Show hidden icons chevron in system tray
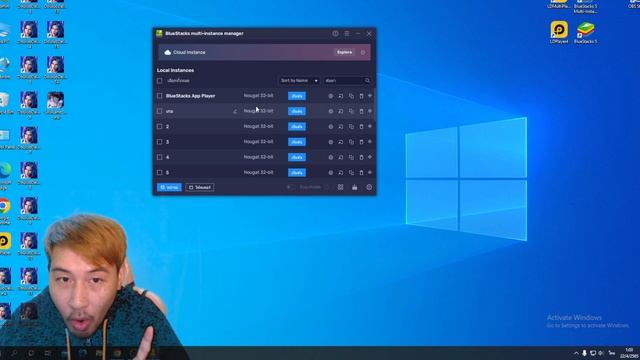 576,353
